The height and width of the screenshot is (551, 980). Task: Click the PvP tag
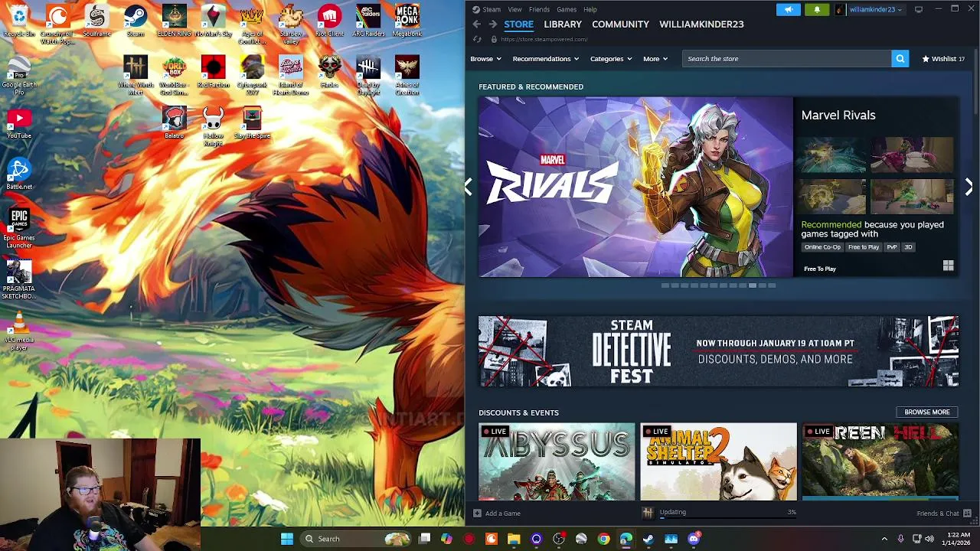pyautogui.click(x=891, y=247)
